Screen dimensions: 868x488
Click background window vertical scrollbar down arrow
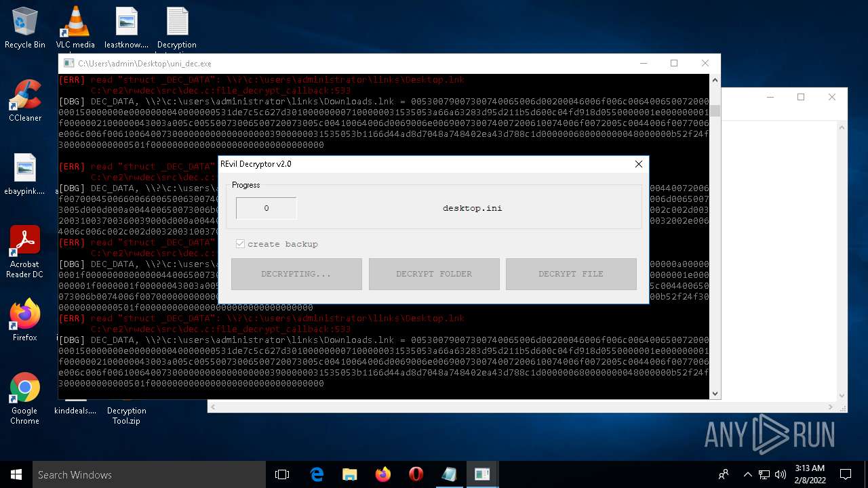click(842, 395)
